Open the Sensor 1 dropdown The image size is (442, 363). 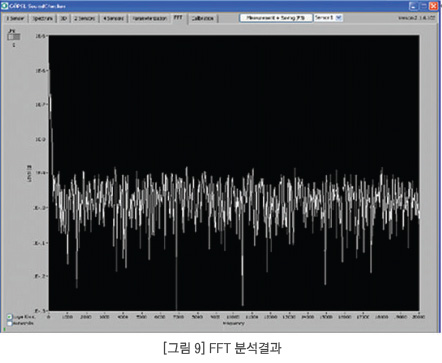pos(328,18)
